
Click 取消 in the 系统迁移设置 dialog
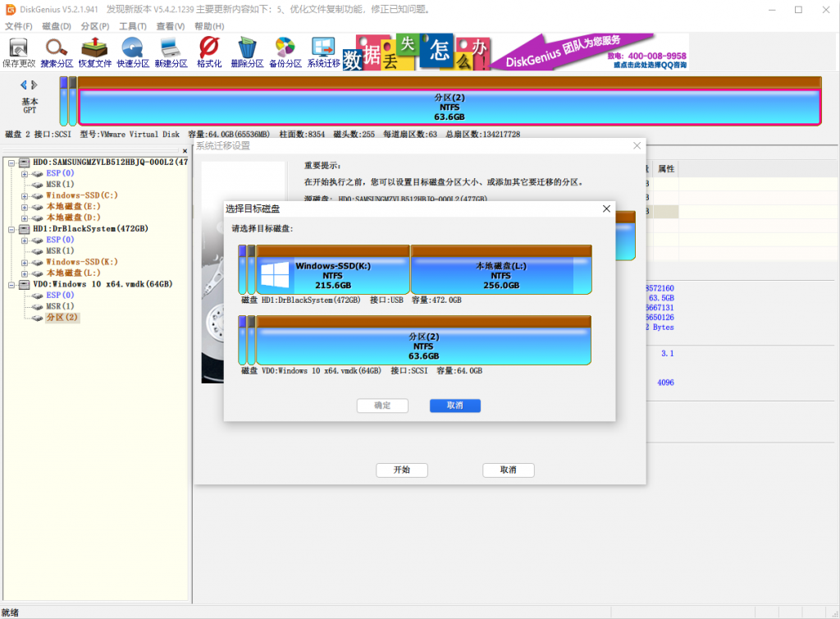[508, 470]
